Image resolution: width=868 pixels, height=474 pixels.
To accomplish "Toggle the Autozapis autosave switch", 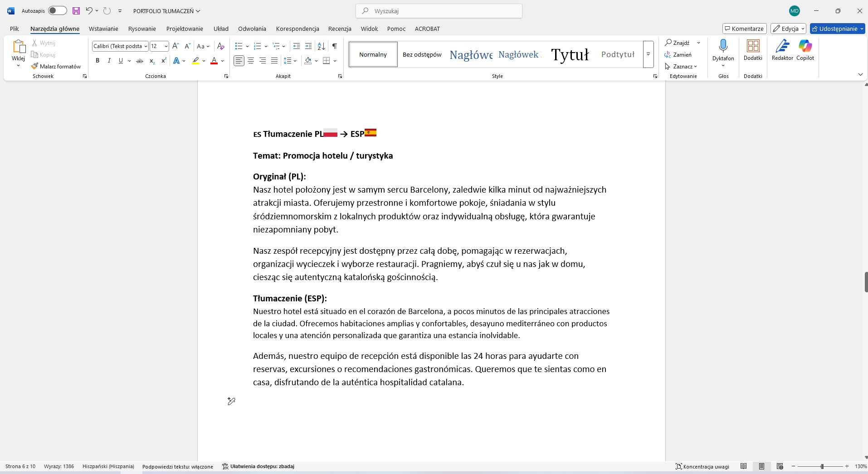I will tap(58, 11).
